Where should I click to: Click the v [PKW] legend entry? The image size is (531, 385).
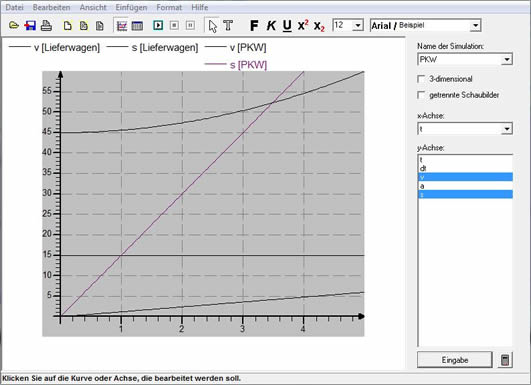click(236, 48)
